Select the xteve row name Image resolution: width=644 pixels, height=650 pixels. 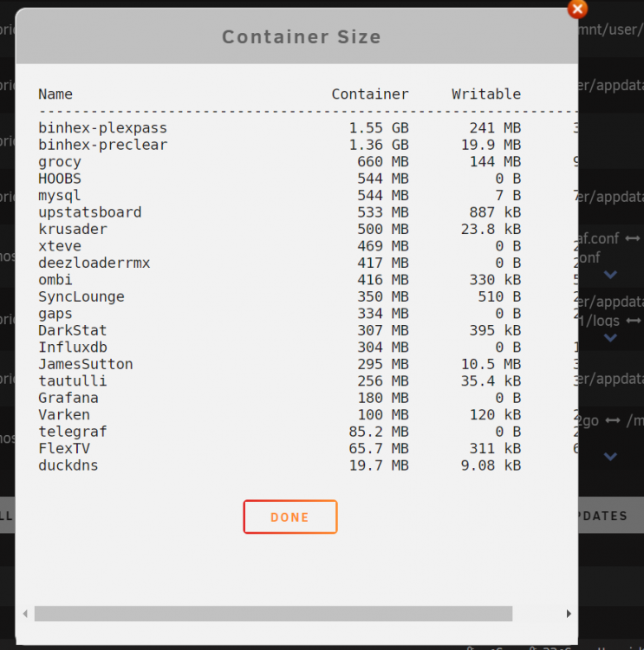click(60, 246)
